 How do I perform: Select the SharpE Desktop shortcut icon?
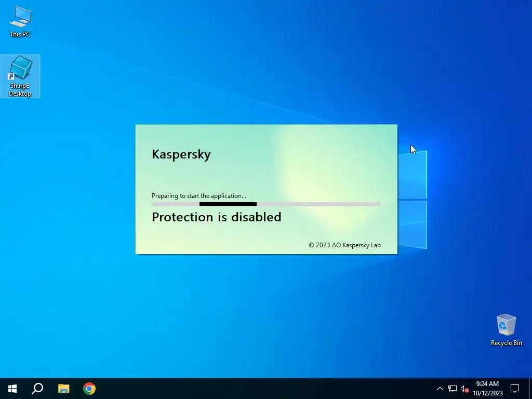[20, 76]
